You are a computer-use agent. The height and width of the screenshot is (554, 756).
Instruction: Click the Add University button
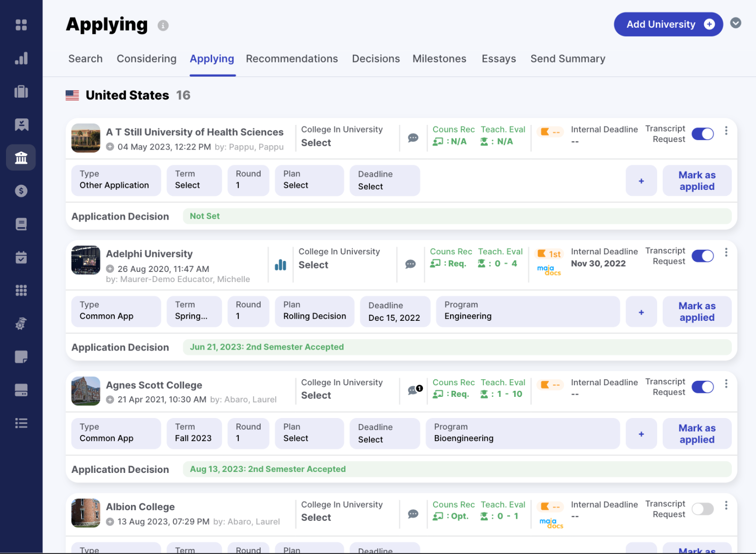(668, 24)
